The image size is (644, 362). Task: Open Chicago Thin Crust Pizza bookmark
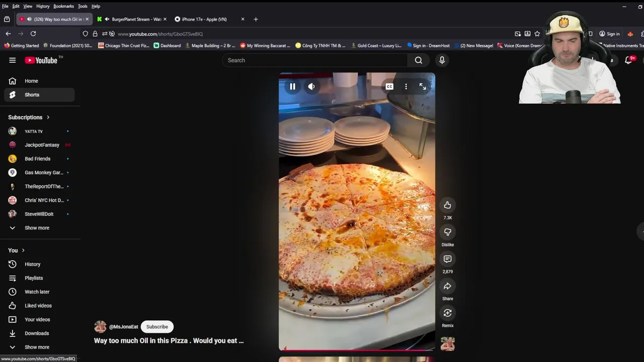(124, 46)
